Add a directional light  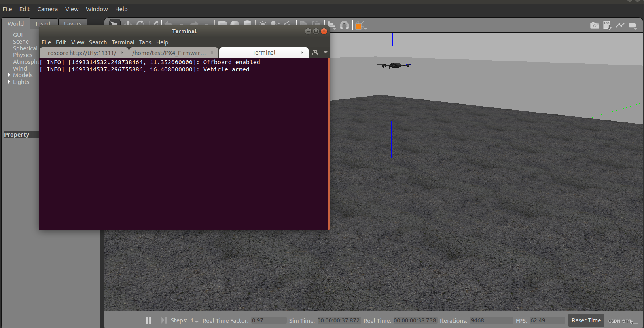tap(288, 24)
